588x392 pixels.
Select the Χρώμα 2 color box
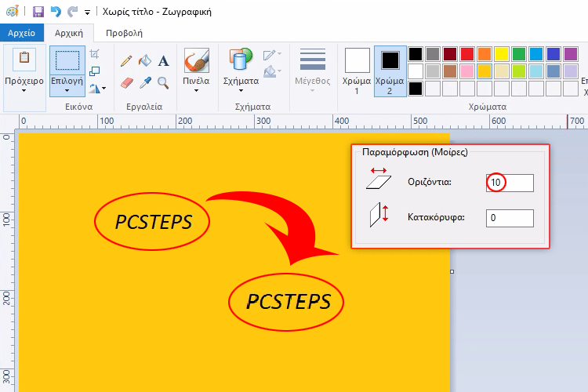point(390,71)
